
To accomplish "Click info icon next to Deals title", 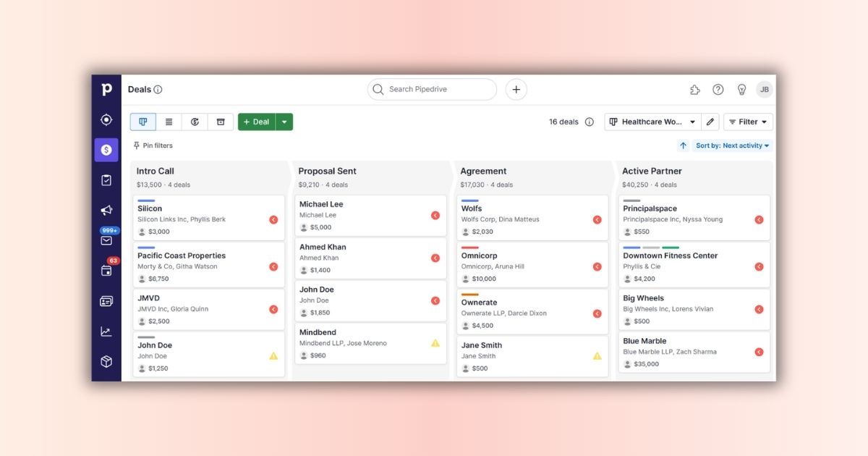I will click(158, 90).
